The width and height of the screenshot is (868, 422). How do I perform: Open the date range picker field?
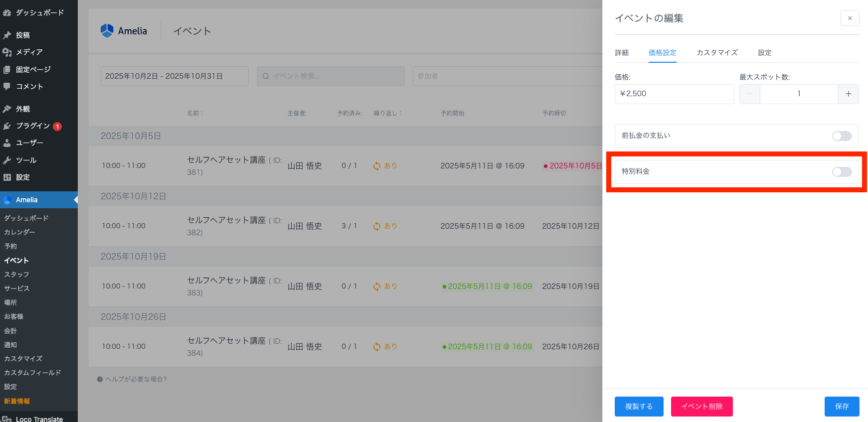[174, 76]
